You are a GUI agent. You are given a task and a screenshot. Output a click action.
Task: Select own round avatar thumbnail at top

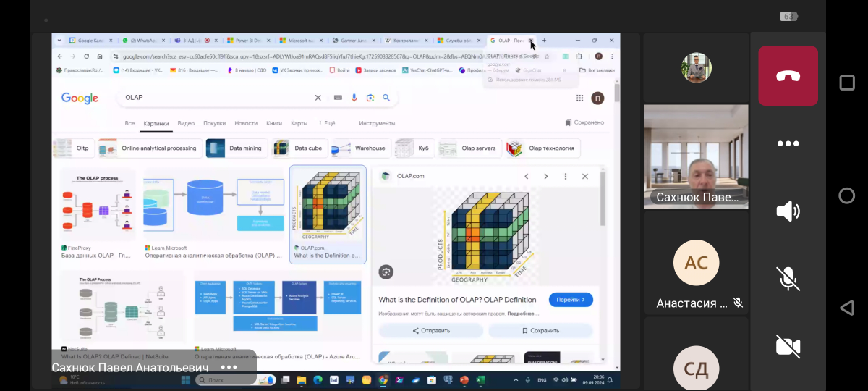(x=697, y=68)
